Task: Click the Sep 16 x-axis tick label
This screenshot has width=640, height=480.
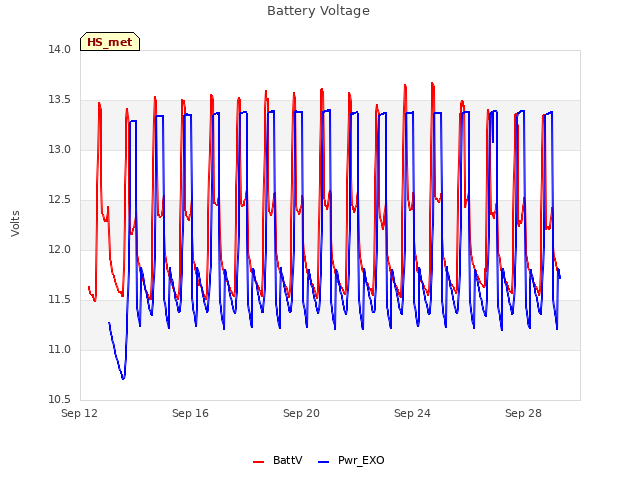Action: pyautogui.click(x=190, y=413)
